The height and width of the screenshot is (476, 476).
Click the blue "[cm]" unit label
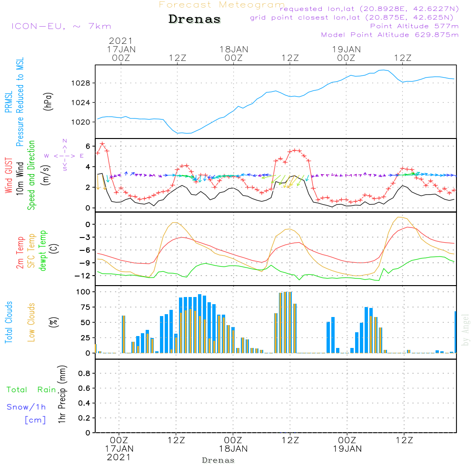(x=35, y=420)
